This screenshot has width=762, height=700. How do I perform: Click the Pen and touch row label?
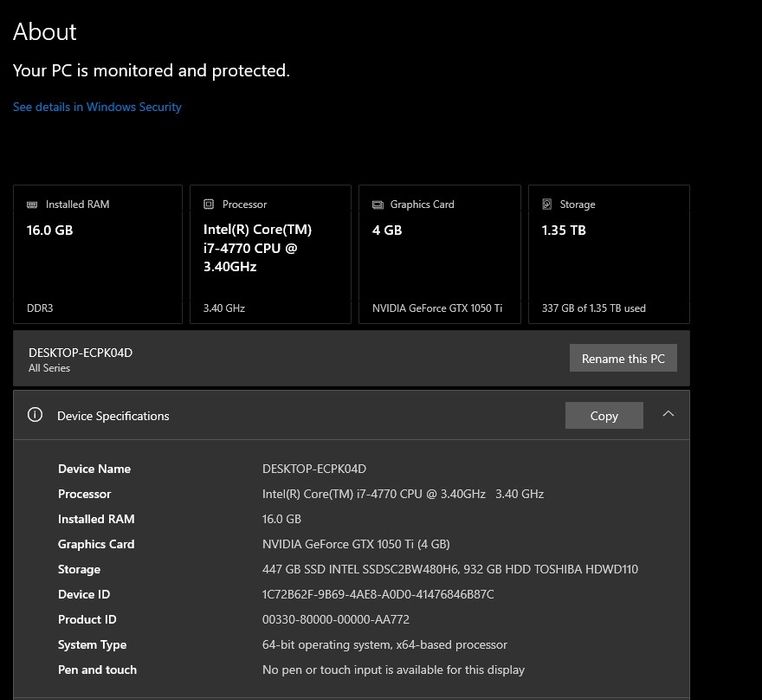[x=97, y=670]
